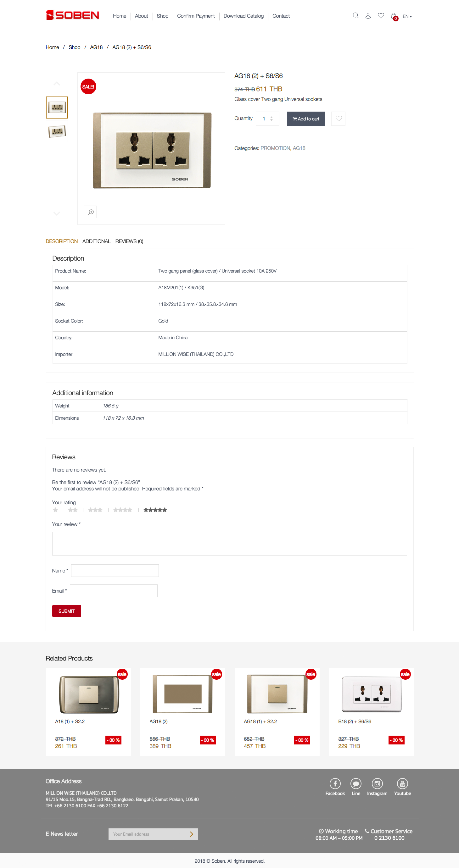Click the zoom image magnifier icon

[x=90, y=212]
